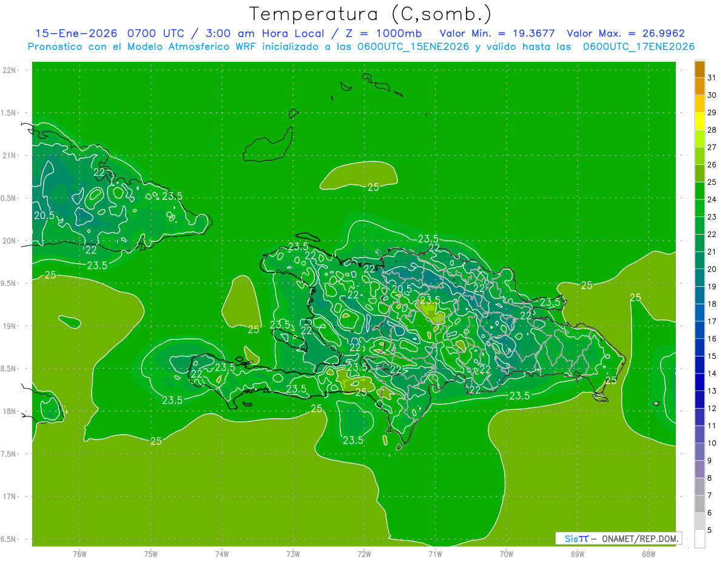Click the legend scale label '5'
728x562 pixels.
coord(710,530)
